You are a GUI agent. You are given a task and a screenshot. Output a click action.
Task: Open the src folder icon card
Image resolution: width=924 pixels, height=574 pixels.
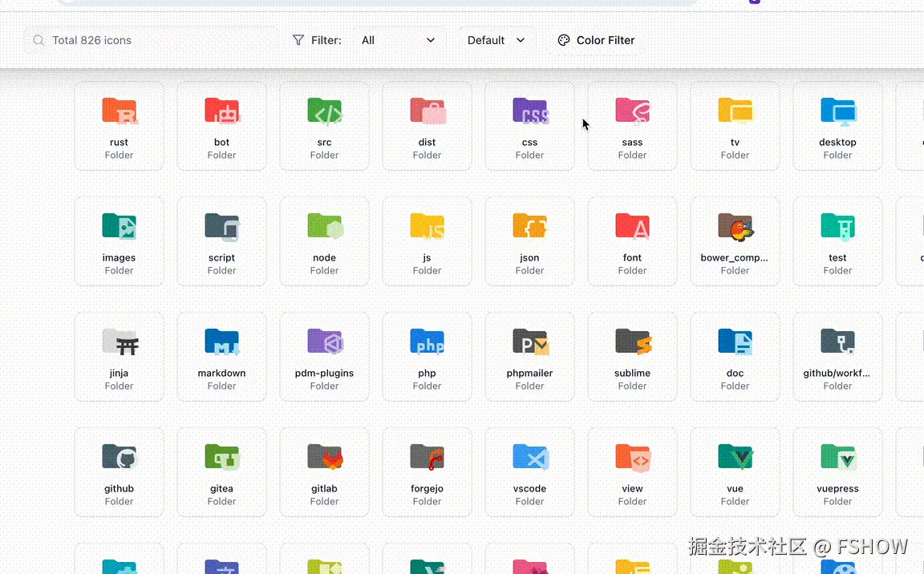324,126
